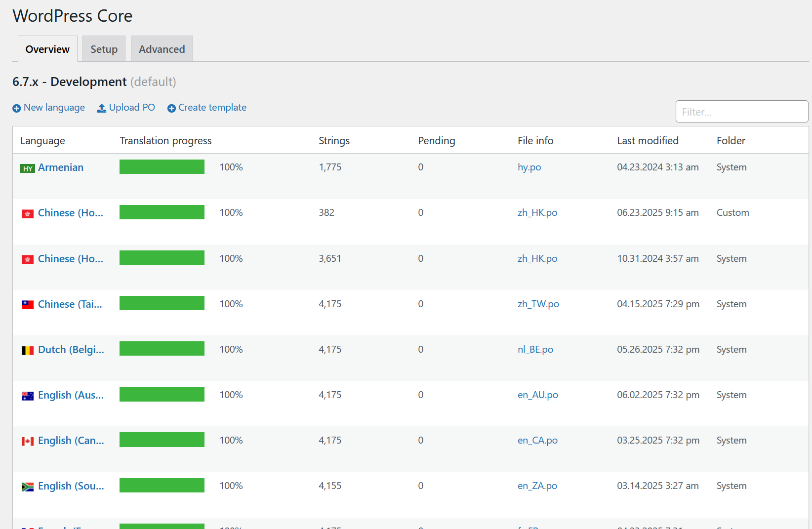Screen dimensions: 812x529
Task: Switch to the Overview tab
Action: pyautogui.click(x=47, y=49)
